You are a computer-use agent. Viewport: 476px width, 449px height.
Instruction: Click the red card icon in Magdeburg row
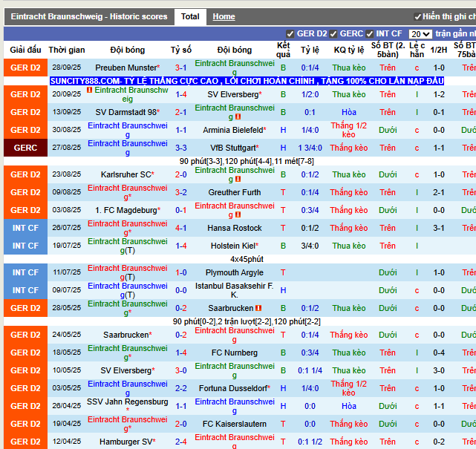click(x=238, y=214)
